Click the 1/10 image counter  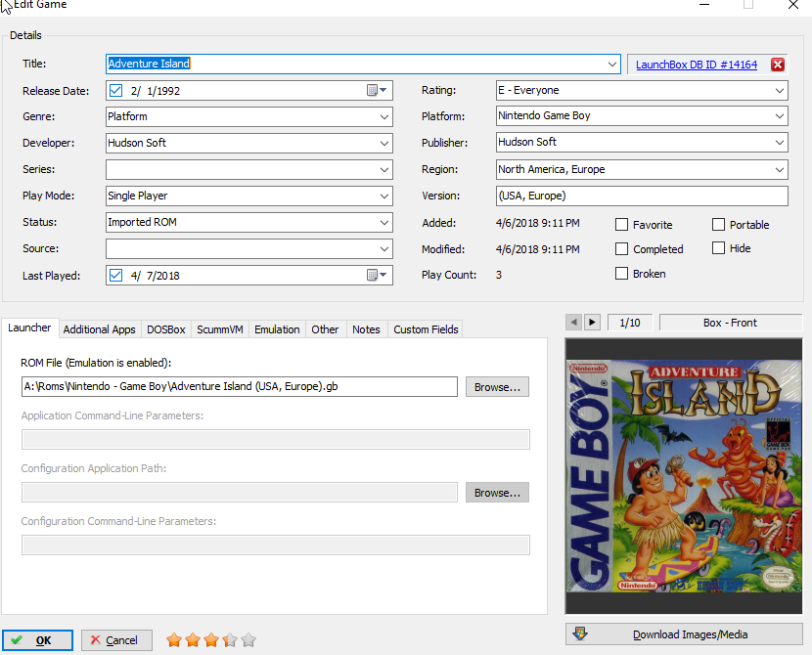[x=630, y=323]
